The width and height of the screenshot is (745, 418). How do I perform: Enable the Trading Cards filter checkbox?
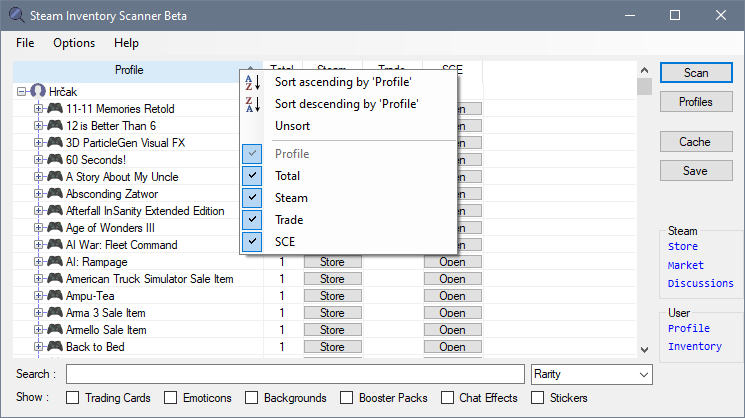(73, 398)
